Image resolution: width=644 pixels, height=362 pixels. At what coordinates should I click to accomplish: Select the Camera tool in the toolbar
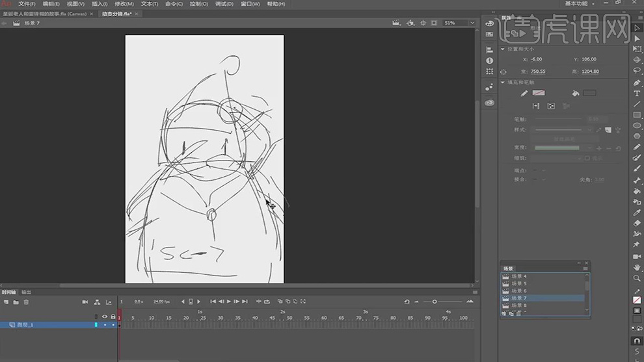click(x=637, y=256)
